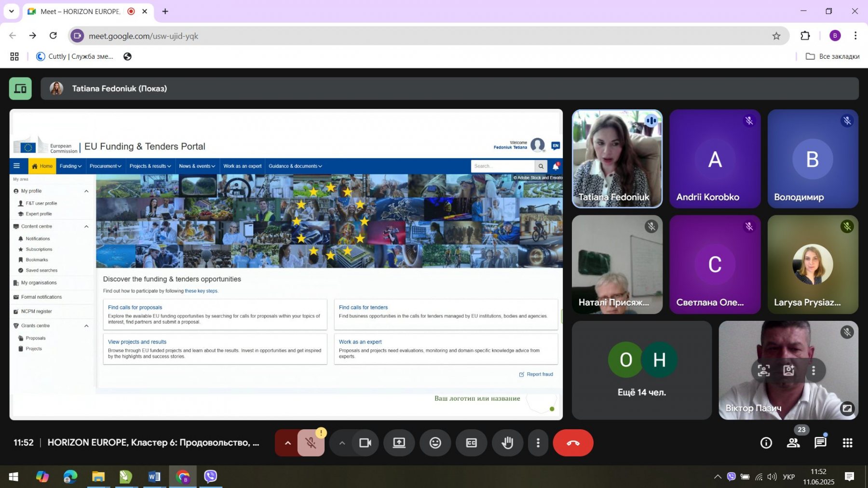The image size is (868, 488).
Task: Unmute the microphone in Meet
Action: pos(311,443)
